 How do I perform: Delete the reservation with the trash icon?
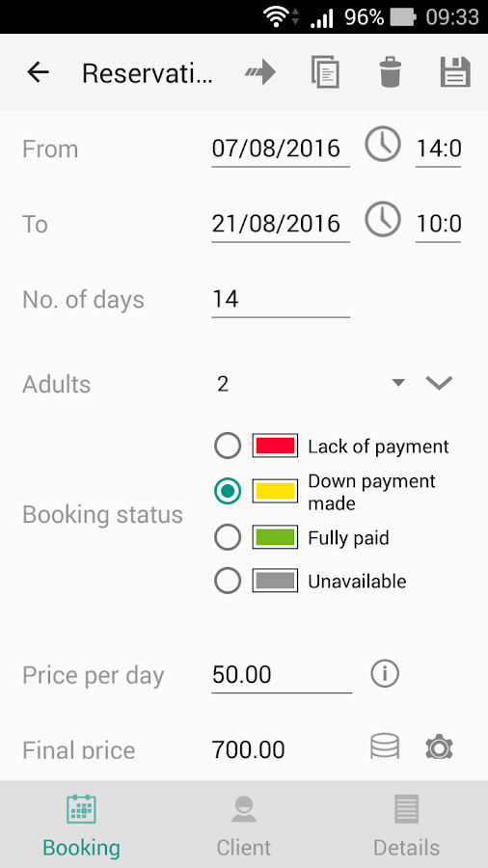pyautogui.click(x=390, y=72)
